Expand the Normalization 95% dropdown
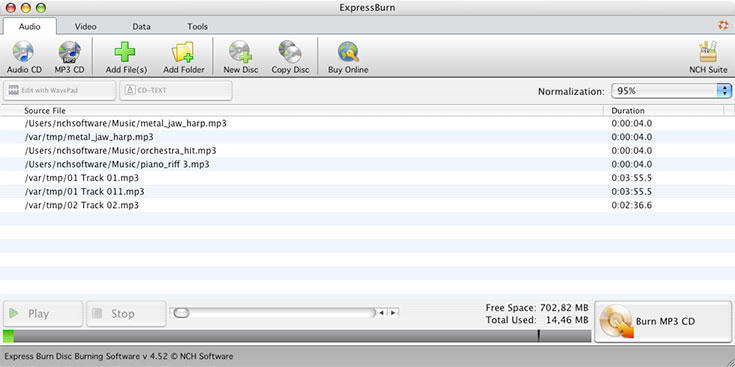The height and width of the screenshot is (367, 735). [671, 91]
